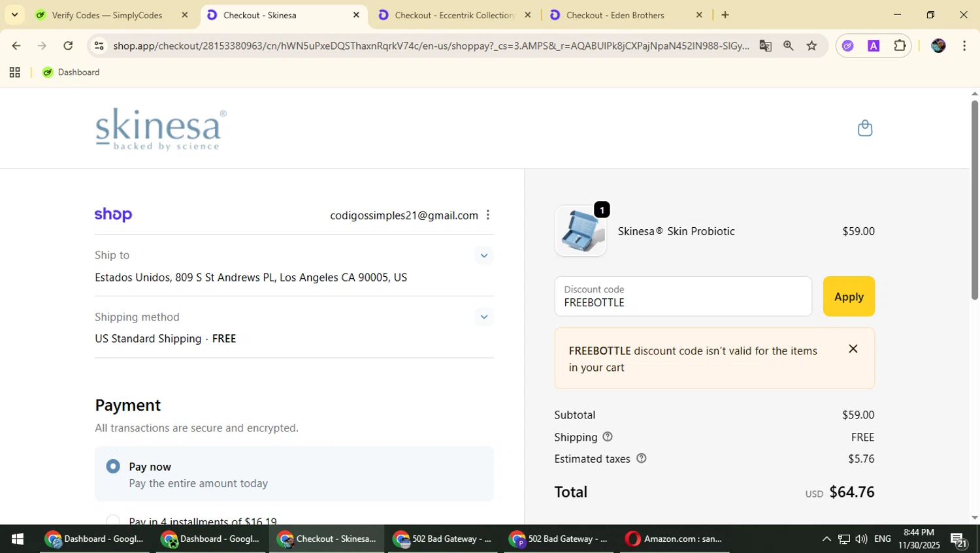Screen dimensions: 980x553
Task: Show estimated taxes help icon
Action: tap(641, 458)
